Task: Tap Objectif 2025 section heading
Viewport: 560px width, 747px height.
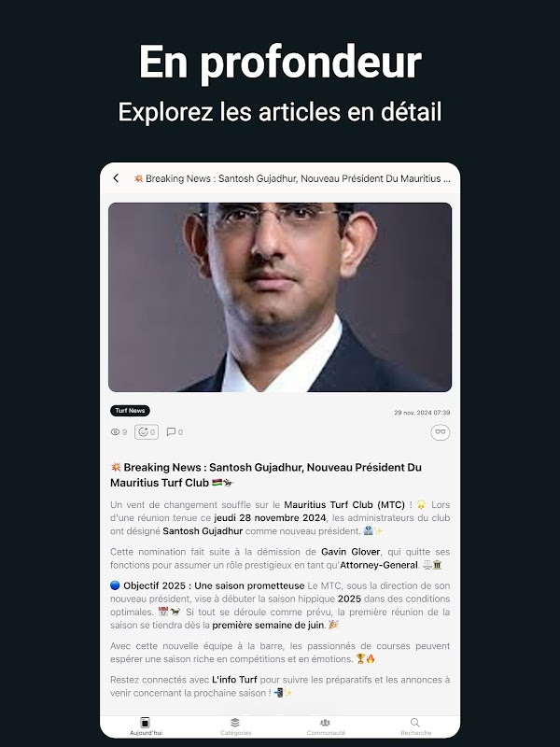Action: [214, 585]
